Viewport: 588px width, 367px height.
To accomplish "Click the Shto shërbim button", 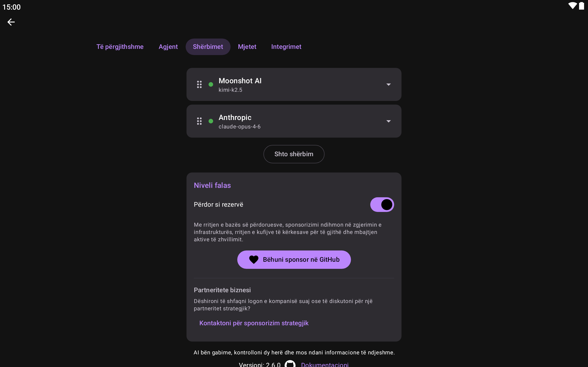I will tap(294, 154).
